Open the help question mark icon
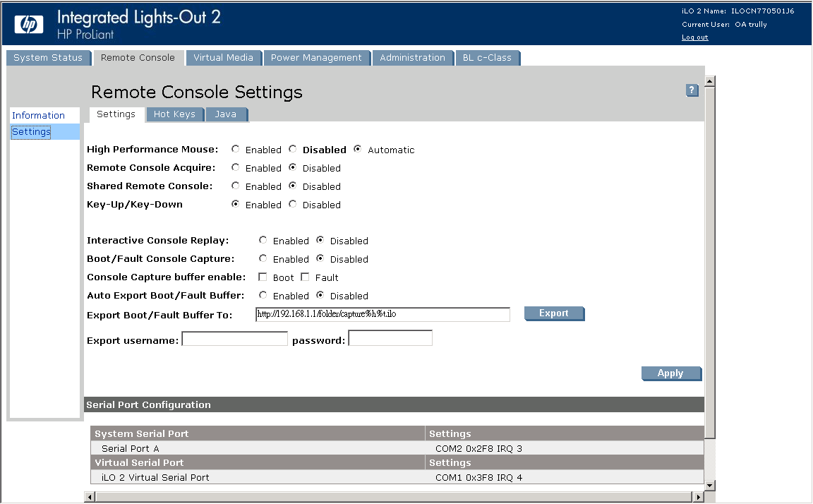The width and height of the screenshot is (813, 504). pyautogui.click(x=692, y=90)
